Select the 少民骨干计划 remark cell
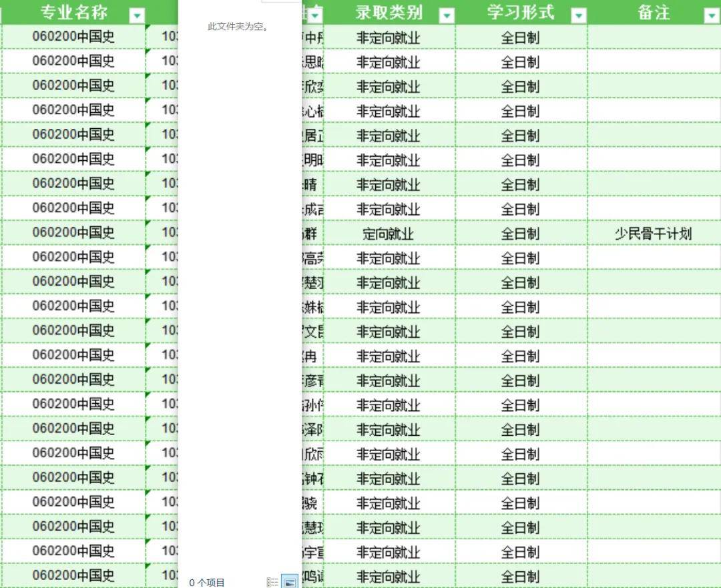This screenshot has width=721, height=588. (654, 234)
